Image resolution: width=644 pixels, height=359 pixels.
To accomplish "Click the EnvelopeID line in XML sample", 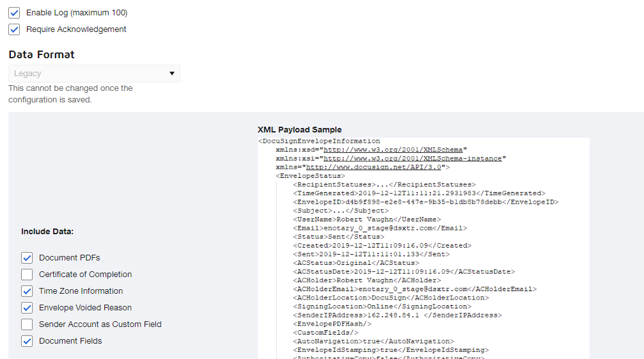I will (x=425, y=202).
